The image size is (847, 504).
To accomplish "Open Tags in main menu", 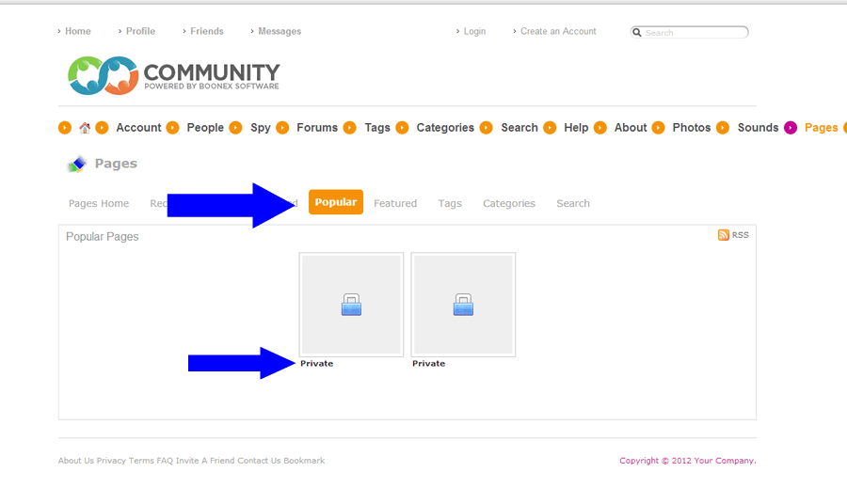I will 377,128.
